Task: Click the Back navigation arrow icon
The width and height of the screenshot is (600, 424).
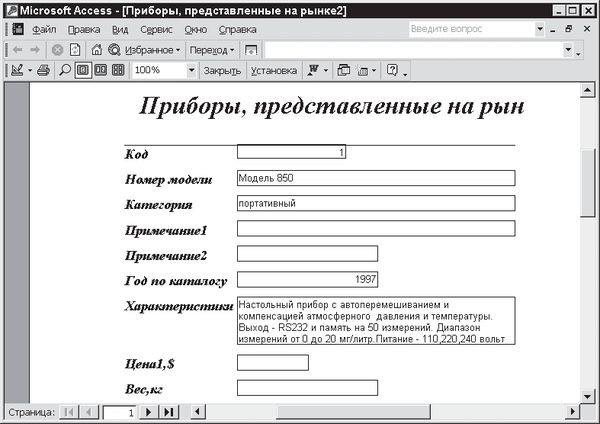Action: pos(17,50)
